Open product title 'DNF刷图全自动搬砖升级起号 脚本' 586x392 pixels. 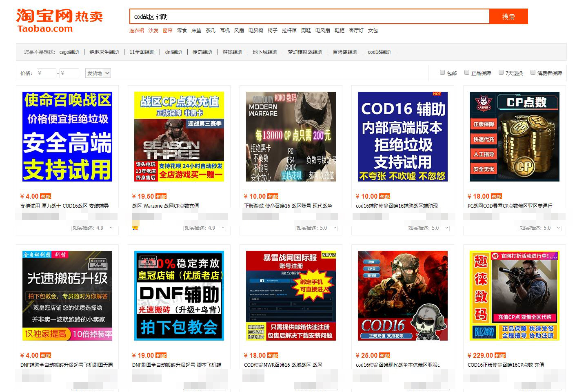[x=177, y=365]
